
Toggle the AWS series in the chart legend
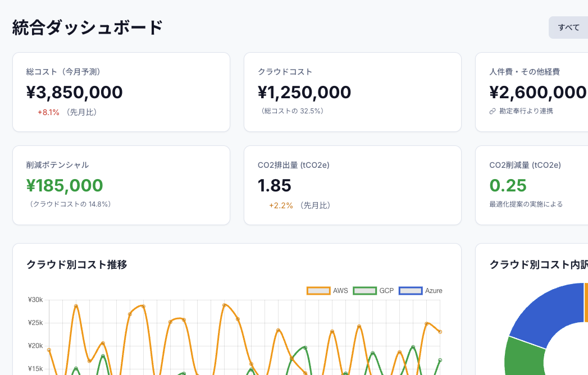coord(340,290)
